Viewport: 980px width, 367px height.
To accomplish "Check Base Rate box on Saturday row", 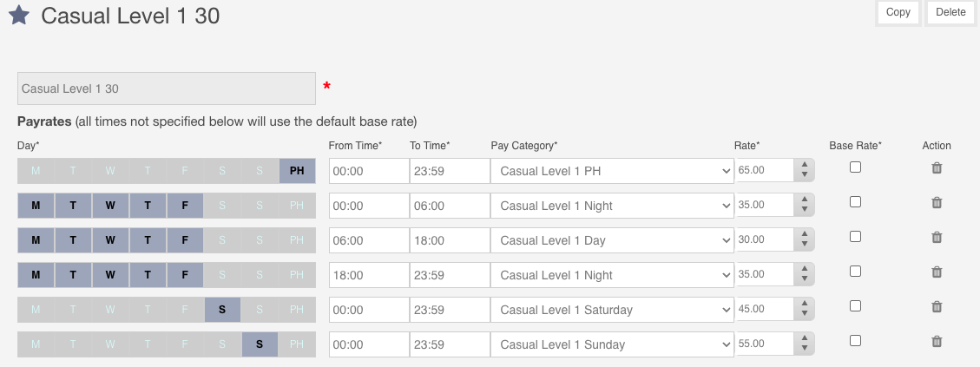I will (x=855, y=305).
